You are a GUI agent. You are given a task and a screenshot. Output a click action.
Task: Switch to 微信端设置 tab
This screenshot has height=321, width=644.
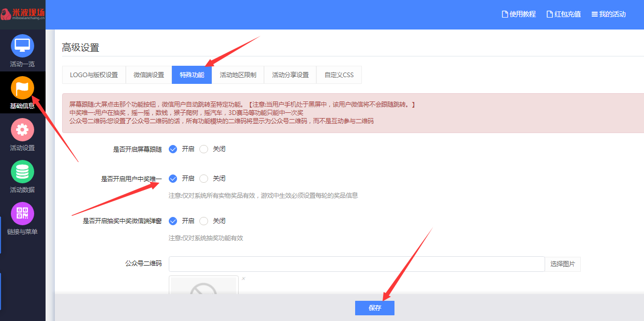[149, 75]
